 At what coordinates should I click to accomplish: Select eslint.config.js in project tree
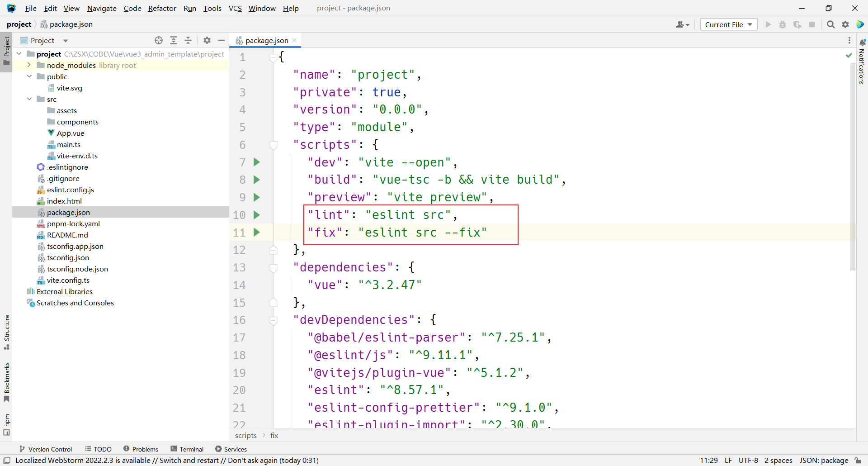pos(70,190)
